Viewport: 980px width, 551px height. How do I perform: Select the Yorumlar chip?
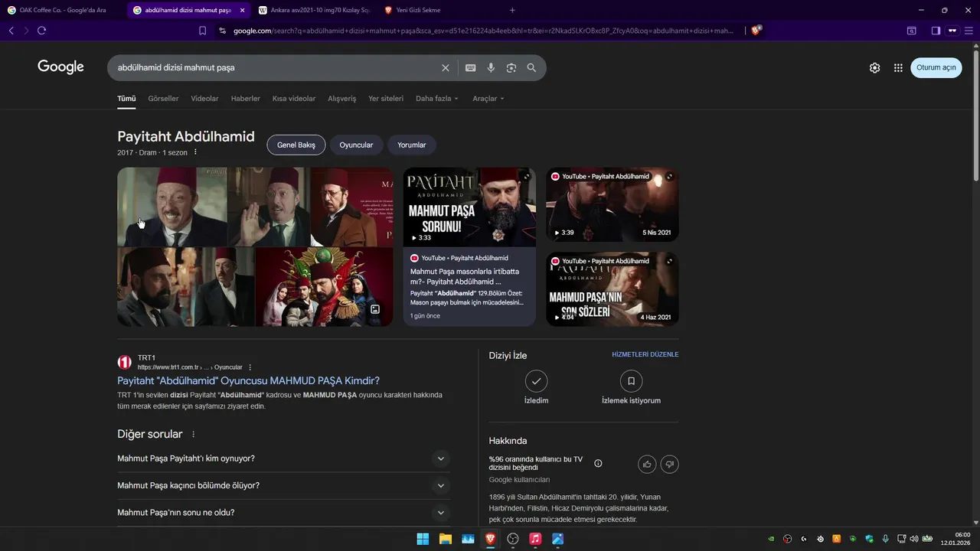point(412,145)
